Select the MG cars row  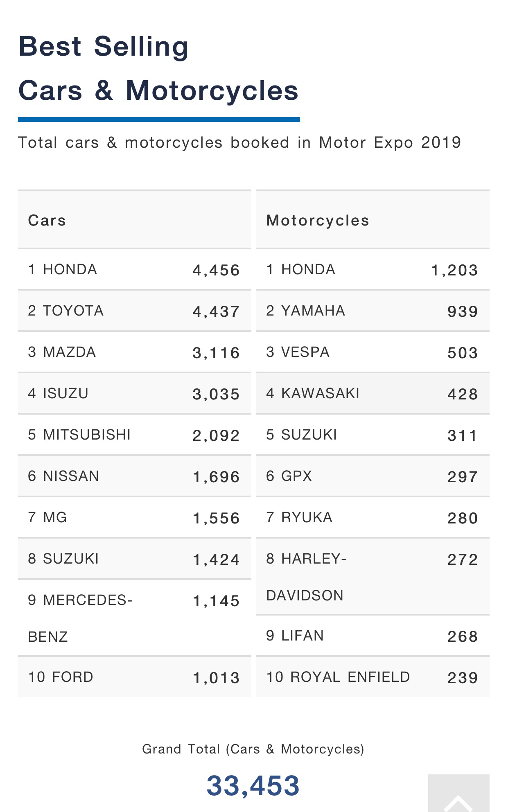click(135, 517)
